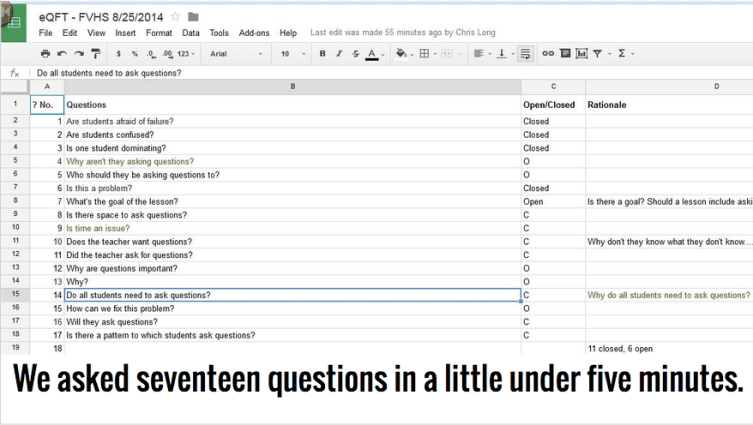Open the Add-ons menu
Image resolution: width=753 pixels, height=425 pixels.
coord(254,33)
